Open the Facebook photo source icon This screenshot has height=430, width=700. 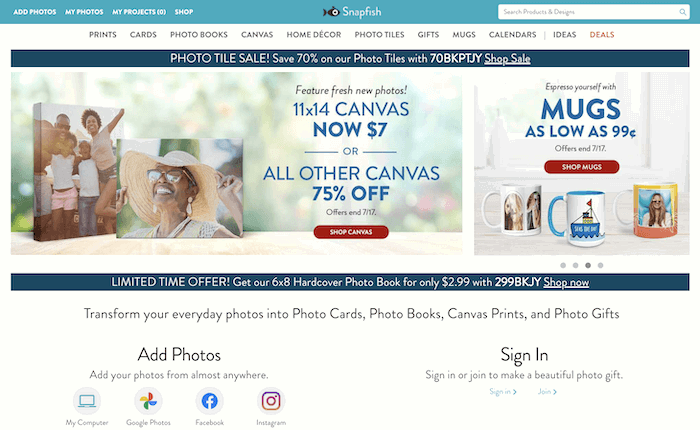point(209,401)
